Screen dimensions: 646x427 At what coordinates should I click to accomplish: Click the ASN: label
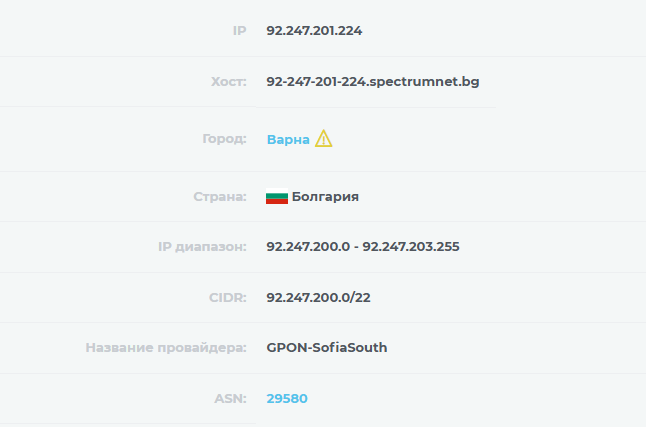[230, 399]
